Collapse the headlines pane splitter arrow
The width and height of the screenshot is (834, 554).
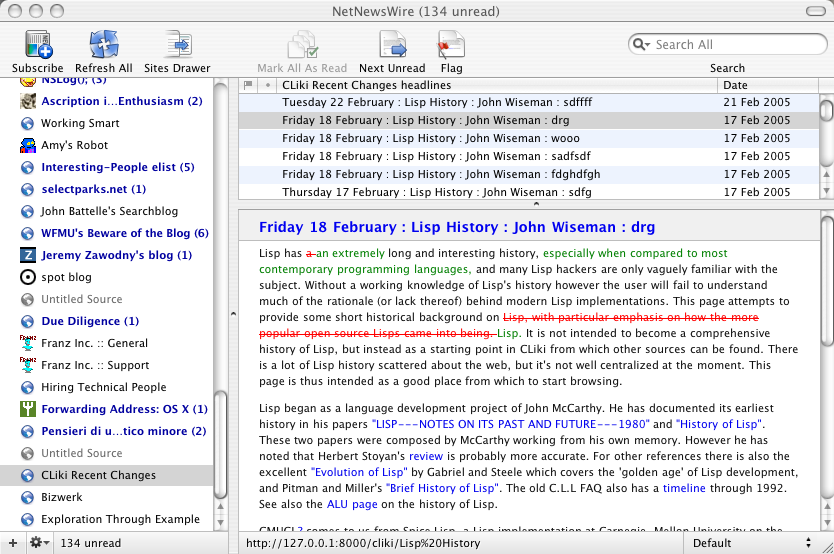[536, 204]
